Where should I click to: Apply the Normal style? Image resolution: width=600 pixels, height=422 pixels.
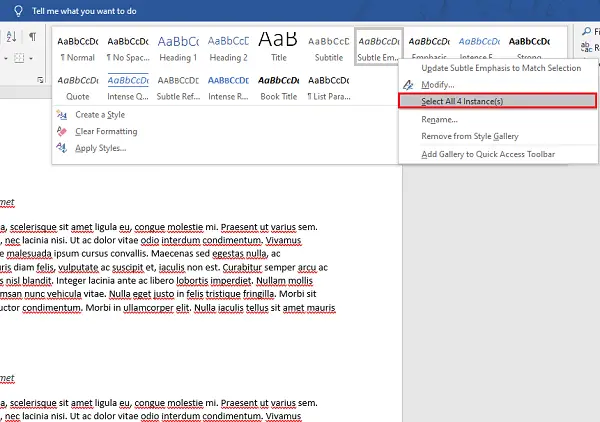78,48
